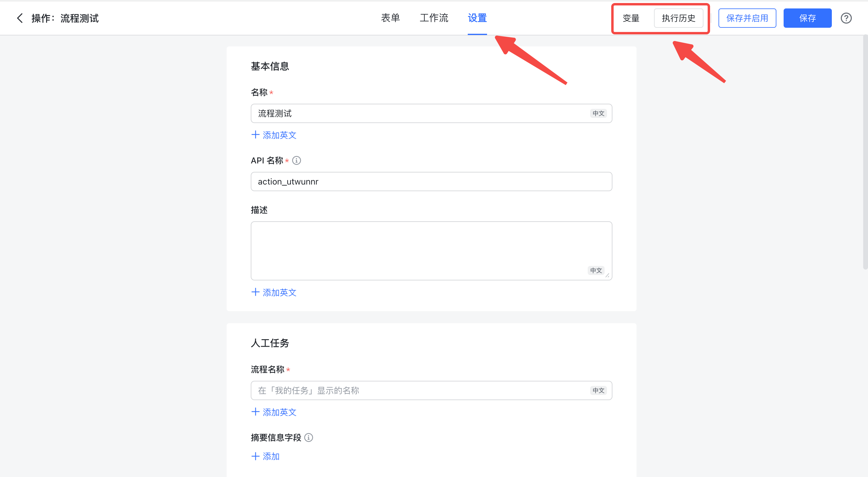Switch to the 工作流 tab
This screenshot has height=477, width=868.
(434, 18)
